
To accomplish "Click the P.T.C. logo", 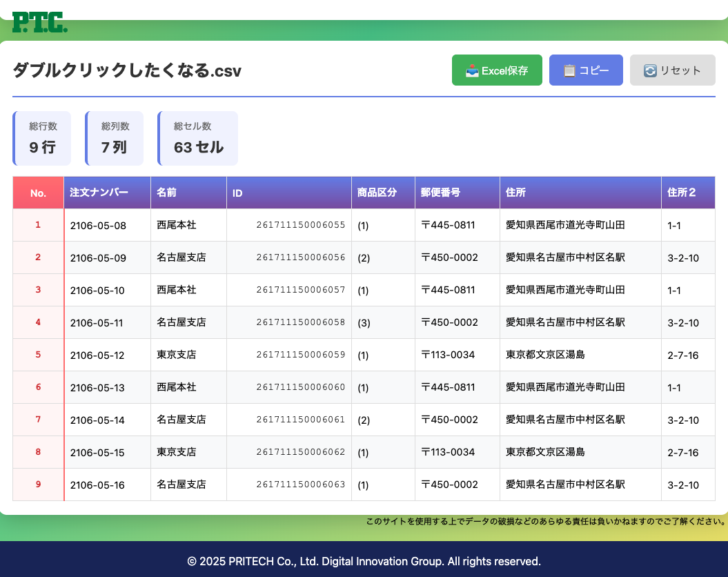I will (x=40, y=22).
